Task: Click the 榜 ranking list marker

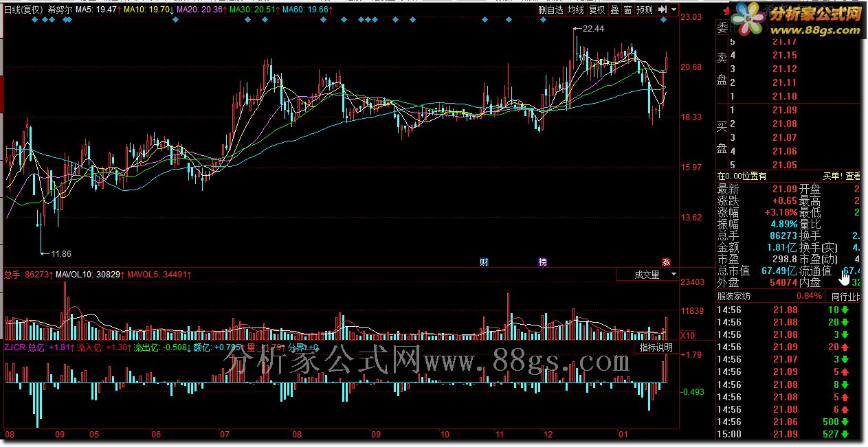Action: pos(543,262)
